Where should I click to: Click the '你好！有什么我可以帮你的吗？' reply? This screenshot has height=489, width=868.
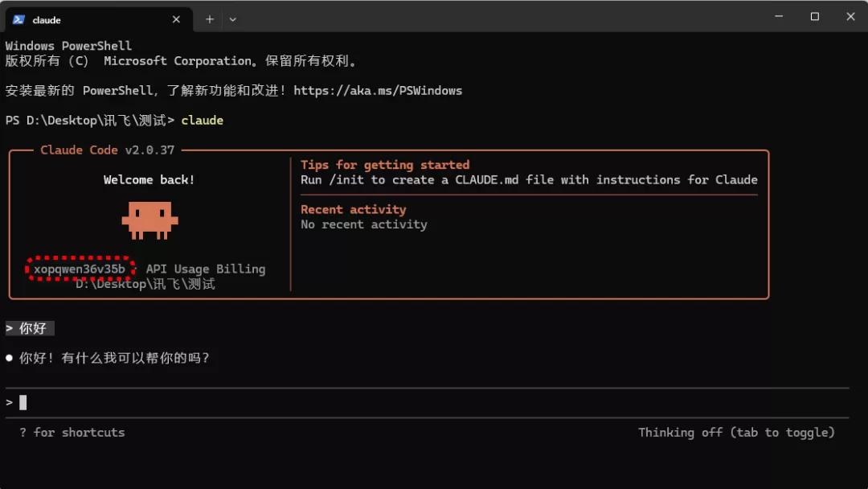[x=115, y=358]
